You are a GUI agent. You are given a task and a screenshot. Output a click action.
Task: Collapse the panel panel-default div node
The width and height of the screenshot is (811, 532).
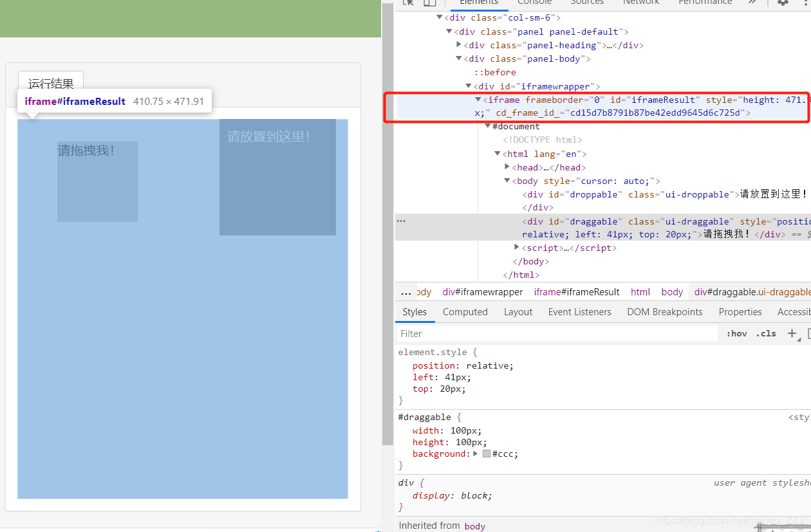[x=449, y=32]
